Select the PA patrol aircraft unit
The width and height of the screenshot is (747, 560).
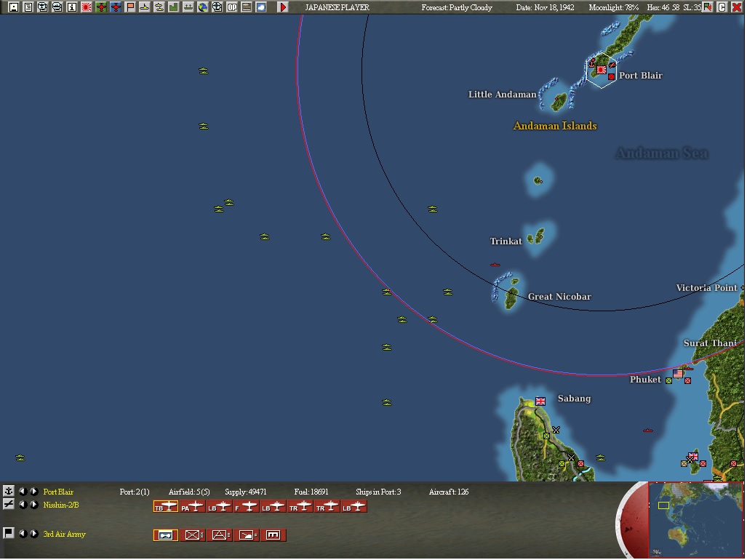(193, 507)
